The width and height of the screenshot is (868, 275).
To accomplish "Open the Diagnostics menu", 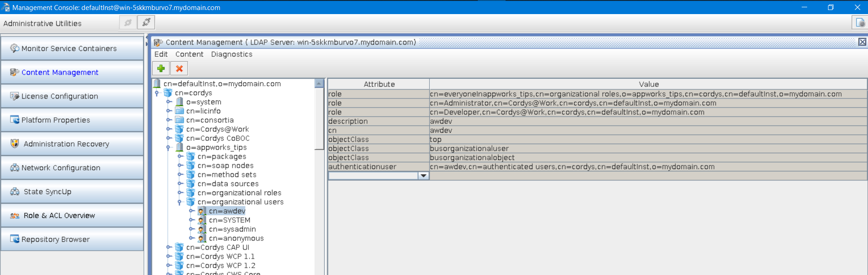I will [x=231, y=54].
